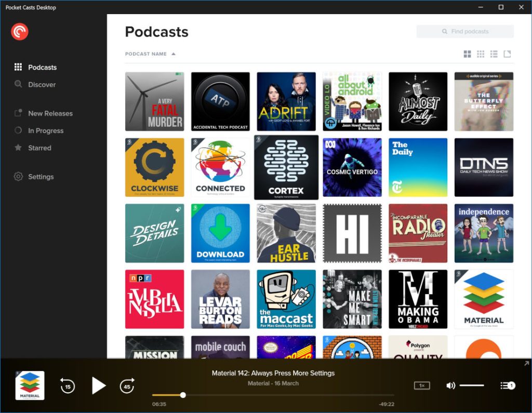Toggle podcast badge display icon
This screenshot has width=532, height=413.
tap(508, 54)
